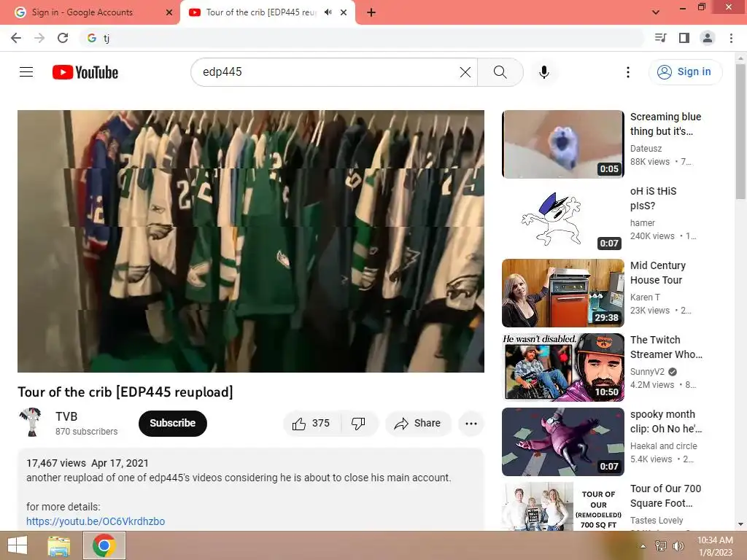Open Screaming blue thing video thumbnail
This screenshot has width=747, height=560.
[x=562, y=144]
